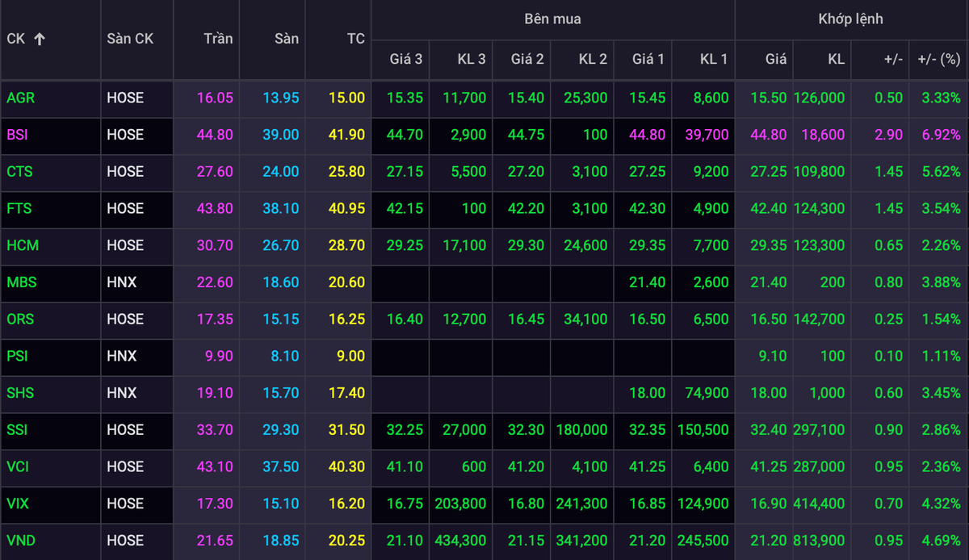Image resolution: width=969 pixels, height=560 pixels.
Task: Click the TC column header
Action: coord(355,39)
